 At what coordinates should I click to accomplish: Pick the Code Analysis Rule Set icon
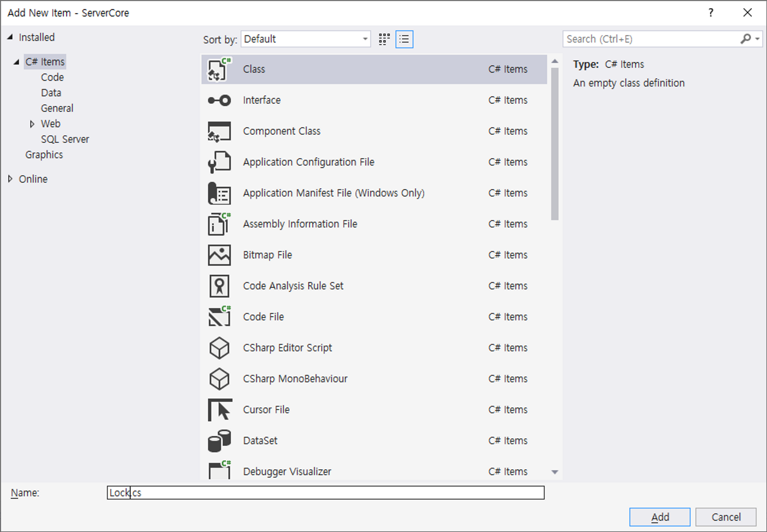point(219,286)
